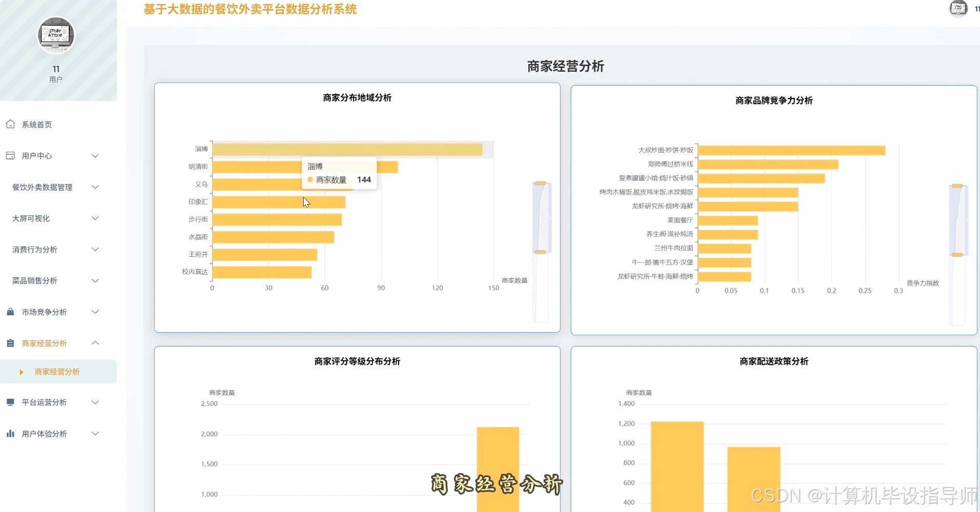Click the 兰州牛肉拉面 bar
Viewport: 980px width, 512px height.
725,249
